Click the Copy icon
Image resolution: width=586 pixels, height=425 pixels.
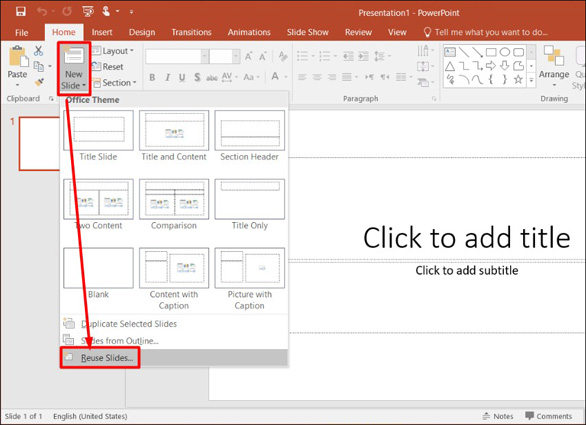coord(39,67)
